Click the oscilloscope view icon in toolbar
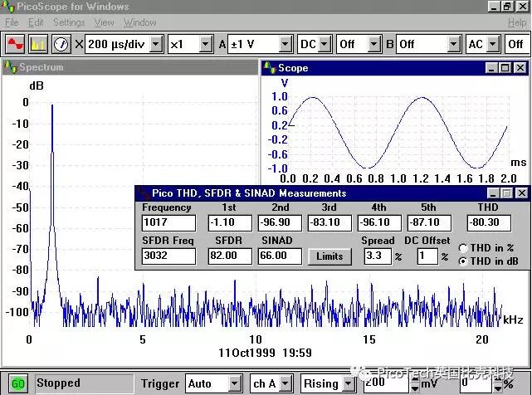The image size is (532, 395). point(14,43)
